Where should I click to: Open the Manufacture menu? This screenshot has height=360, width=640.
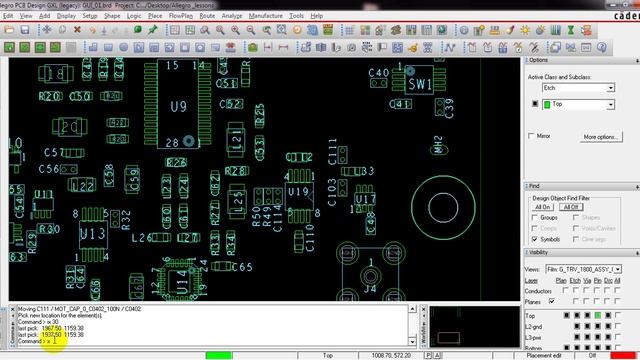click(x=266, y=16)
